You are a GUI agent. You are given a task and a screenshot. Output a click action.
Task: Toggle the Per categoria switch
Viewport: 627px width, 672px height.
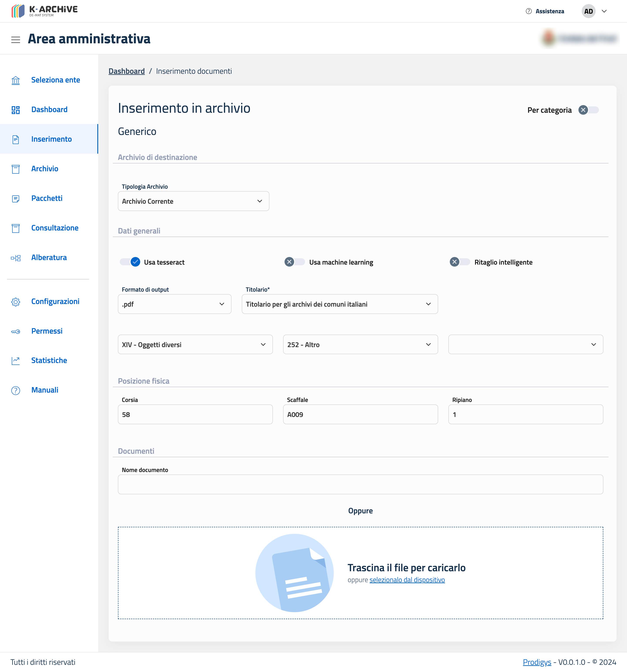(588, 110)
